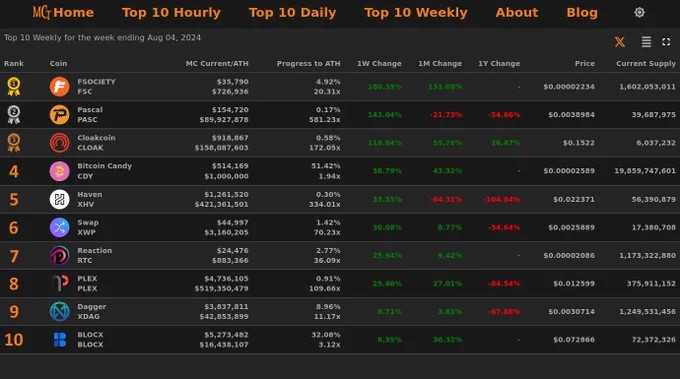680x379 pixels.
Task: Open the BLOCX coin name
Action: tap(90, 340)
